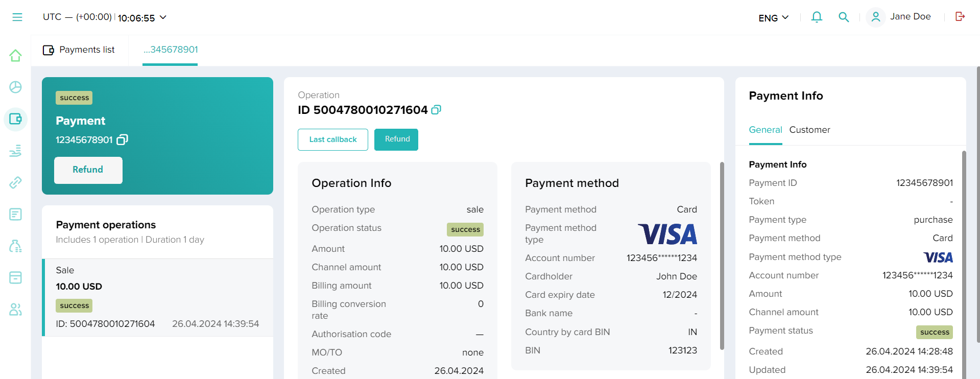Image resolution: width=980 pixels, height=379 pixels.
Task: Click the logout icon
Action: pyautogui.click(x=960, y=17)
